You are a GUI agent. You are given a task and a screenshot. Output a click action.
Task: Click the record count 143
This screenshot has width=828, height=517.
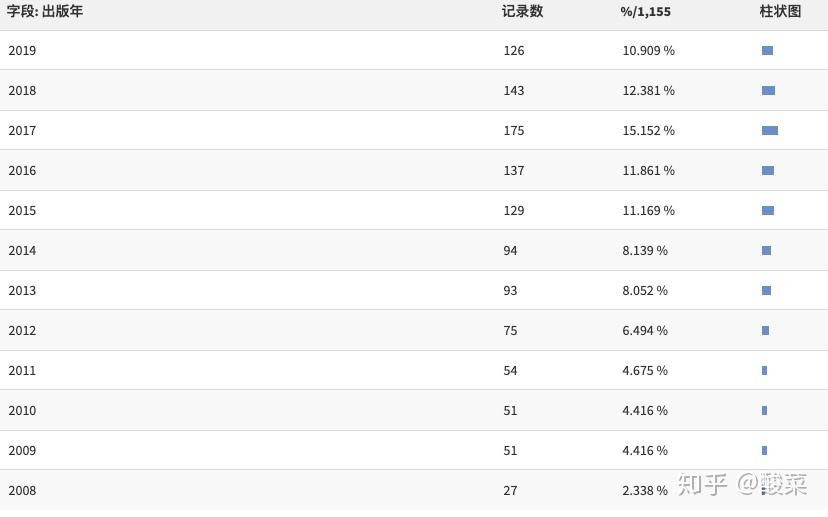pos(514,91)
